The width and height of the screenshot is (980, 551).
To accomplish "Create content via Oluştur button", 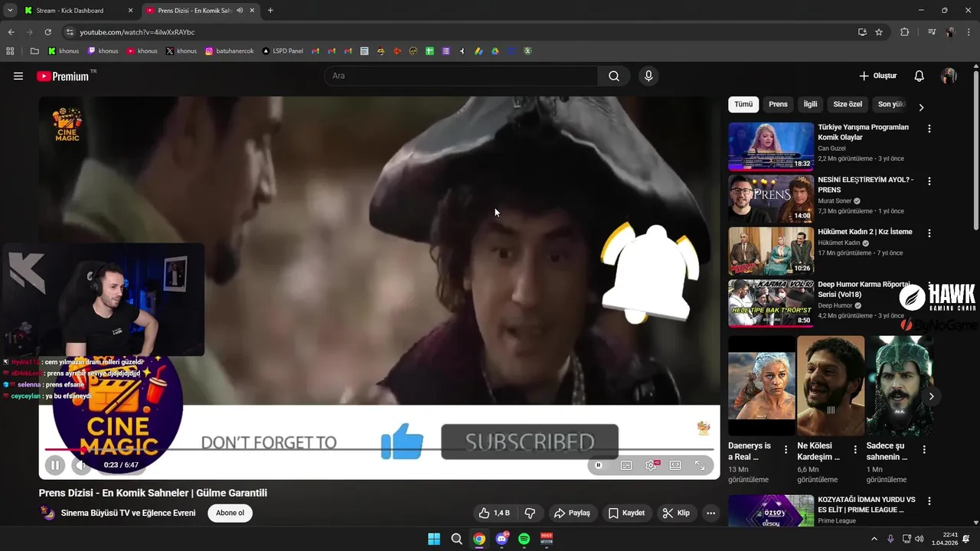I will click(x=877, y=76).
